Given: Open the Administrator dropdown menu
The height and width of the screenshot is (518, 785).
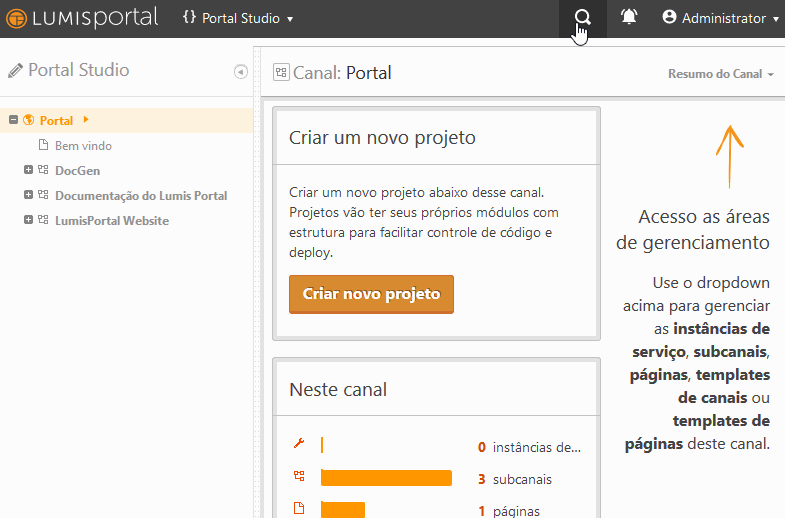Looking at the screenshot, I should tap(721, 19).
